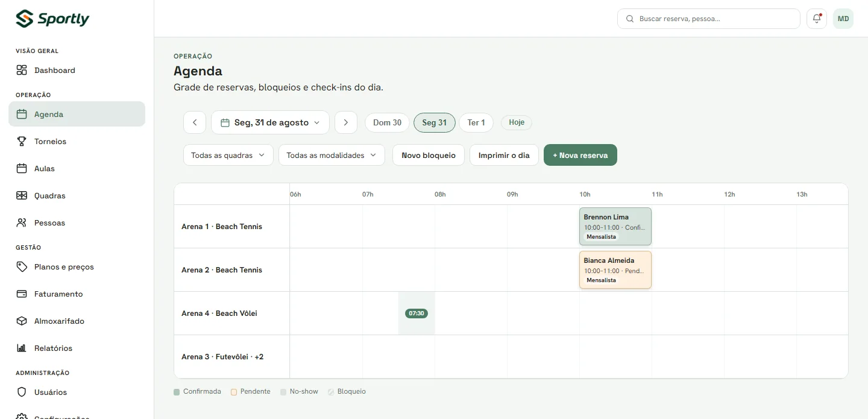
Task: Click the Pessoas people icon
Action: tap(22, 222)
